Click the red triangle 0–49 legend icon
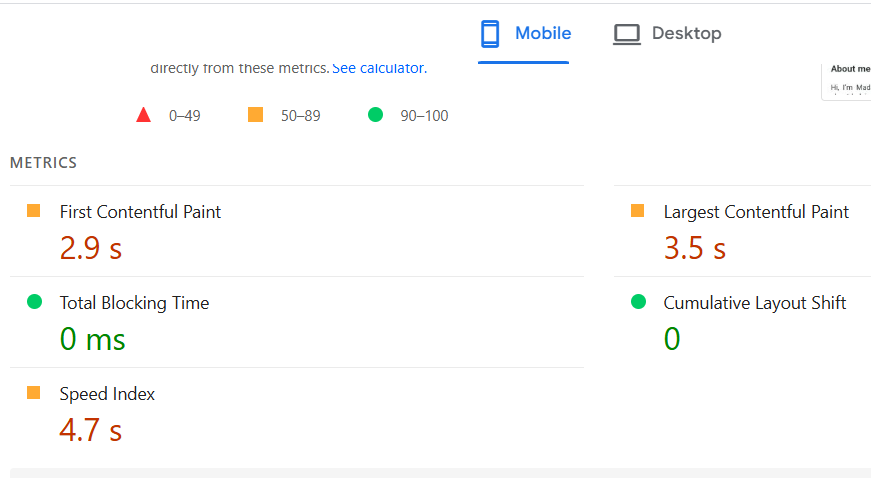 143,115
